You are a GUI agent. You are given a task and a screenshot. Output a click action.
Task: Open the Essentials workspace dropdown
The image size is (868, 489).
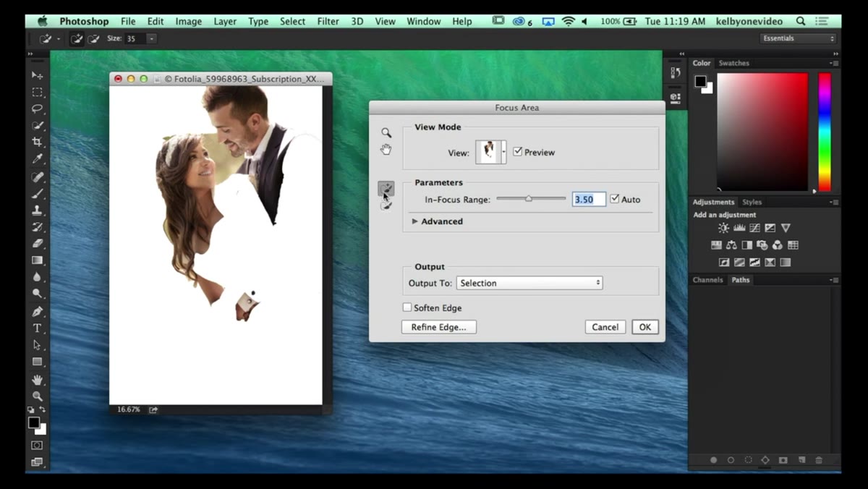[x=798, y=38]
